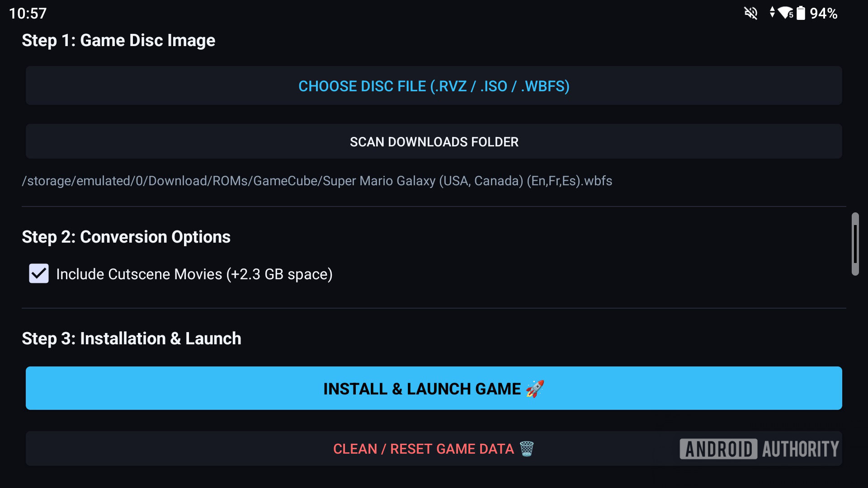Tap Choose Disc File button
Viewport: 868px width, 488px height.
point(434,86)
